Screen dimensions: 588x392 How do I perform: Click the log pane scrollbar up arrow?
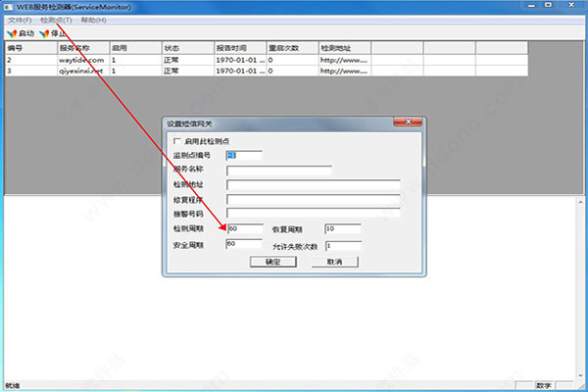[580, 202]
